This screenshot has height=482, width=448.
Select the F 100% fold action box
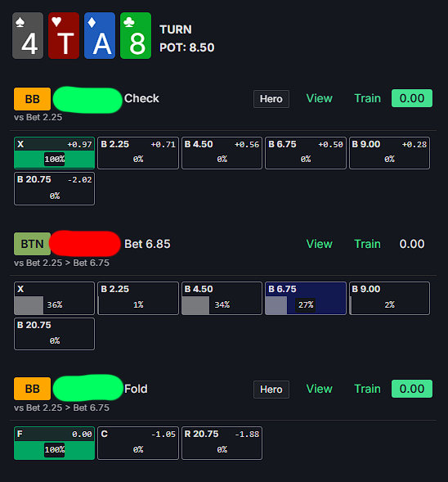[54, 443]
